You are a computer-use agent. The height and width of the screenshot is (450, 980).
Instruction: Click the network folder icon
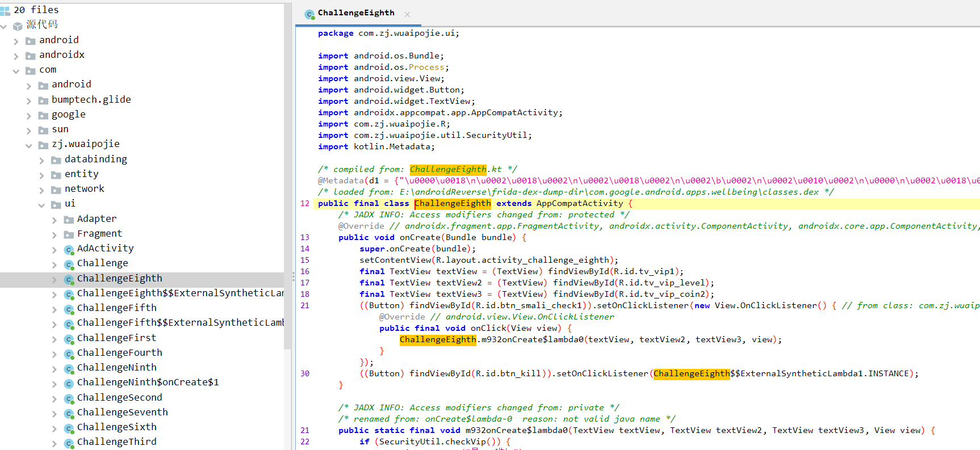56,190
